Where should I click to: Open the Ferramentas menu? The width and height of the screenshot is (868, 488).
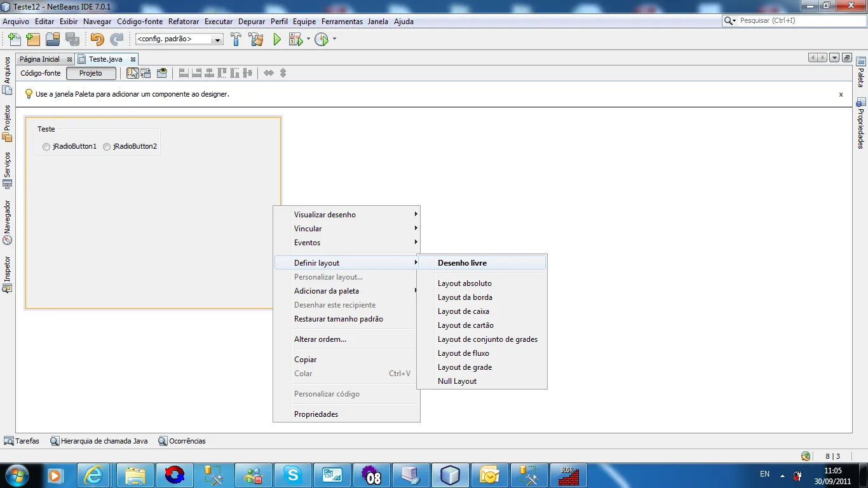pyautogui.click(x=342, y=22)
